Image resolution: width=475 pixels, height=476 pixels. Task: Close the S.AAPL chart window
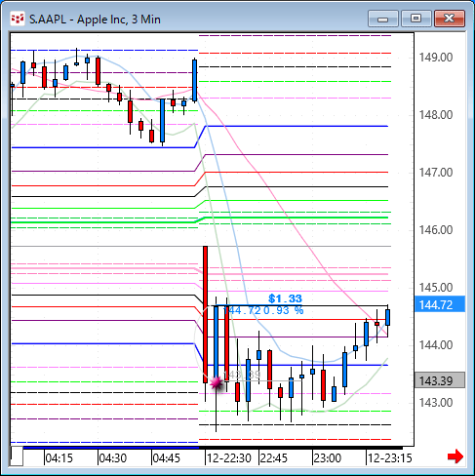click(x=450, y=19)
